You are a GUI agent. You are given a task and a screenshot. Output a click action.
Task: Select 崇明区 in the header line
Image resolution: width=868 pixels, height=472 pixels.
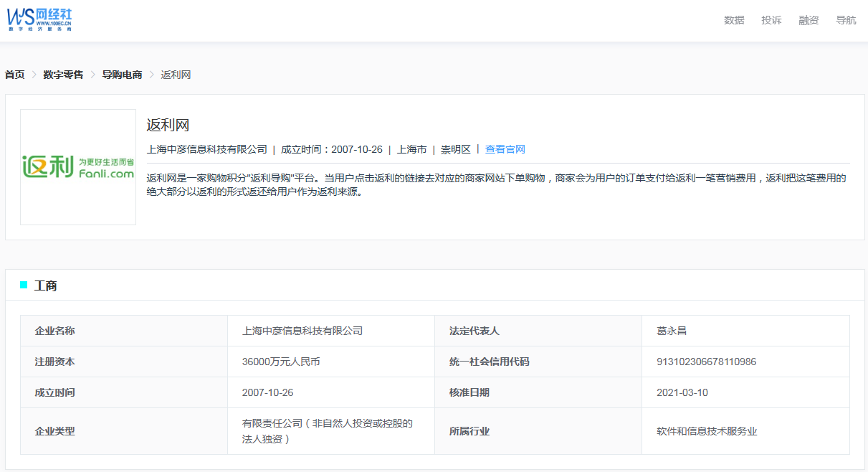(456, 149)
